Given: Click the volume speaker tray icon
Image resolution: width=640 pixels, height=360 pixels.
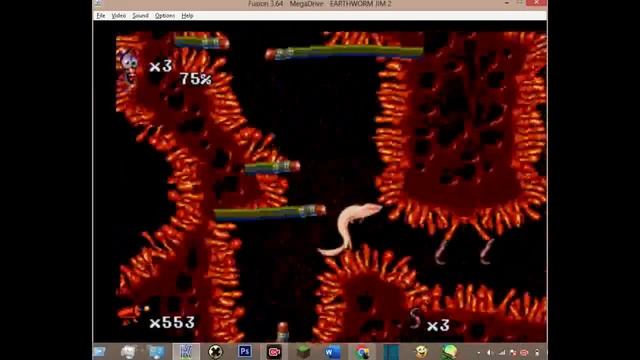Looking at the screenshot, I should pos(490,352).
